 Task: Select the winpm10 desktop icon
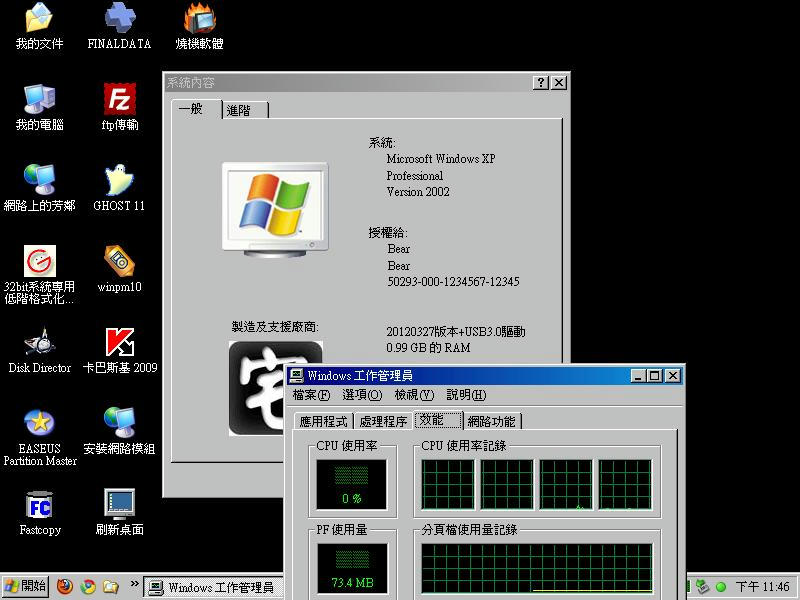[119, 262]
